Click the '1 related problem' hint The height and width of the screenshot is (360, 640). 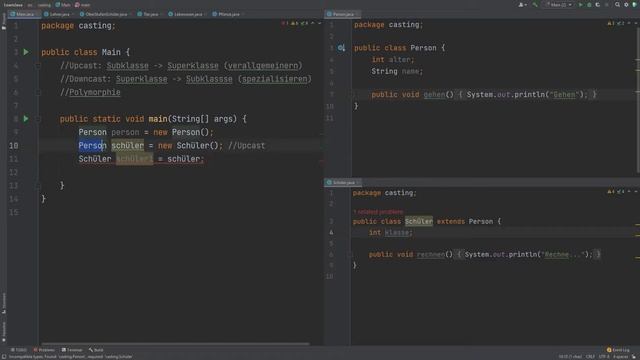[x=378, y=212]
